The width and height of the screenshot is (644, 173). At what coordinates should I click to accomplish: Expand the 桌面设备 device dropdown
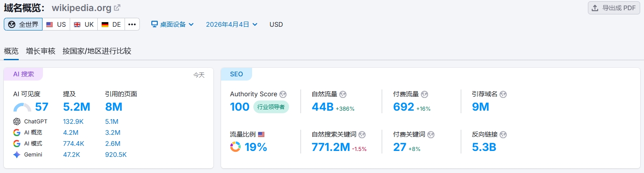pyautogui.click(x=173, y=24)
